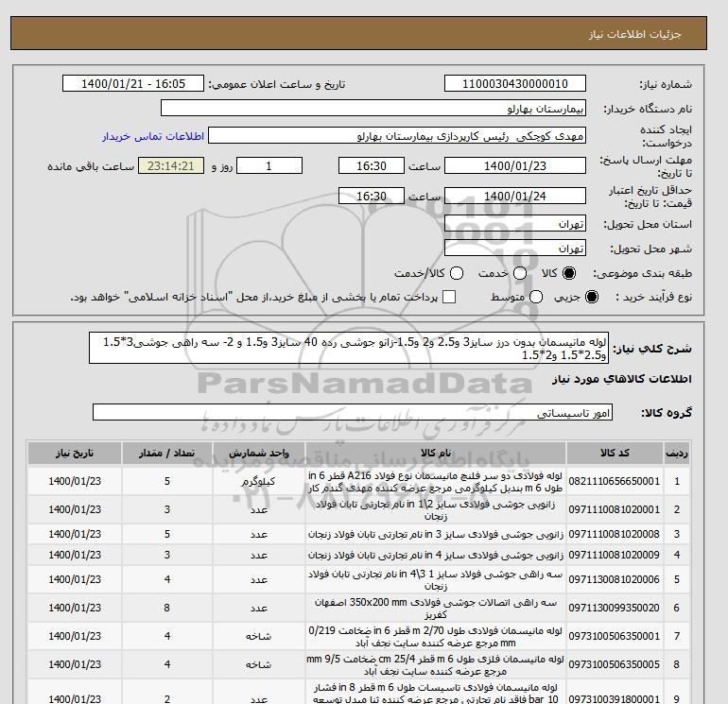Click the item name with 350x200 mm
The height and width of the screenshot is (704, 728).
click(436, 608)
